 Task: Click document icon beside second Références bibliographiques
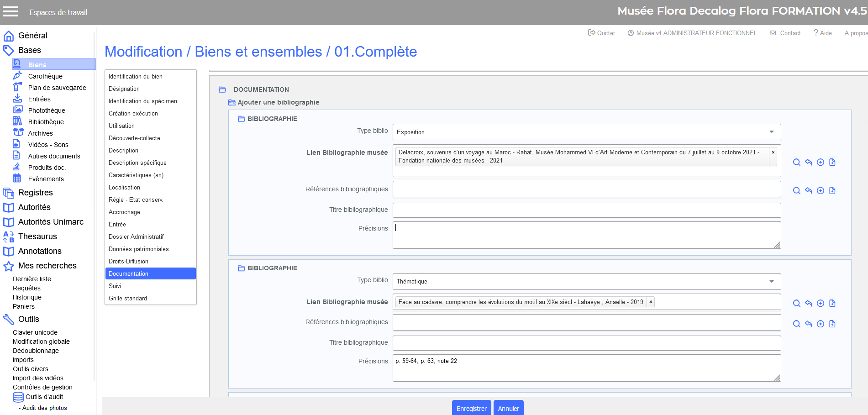point(832,324)
